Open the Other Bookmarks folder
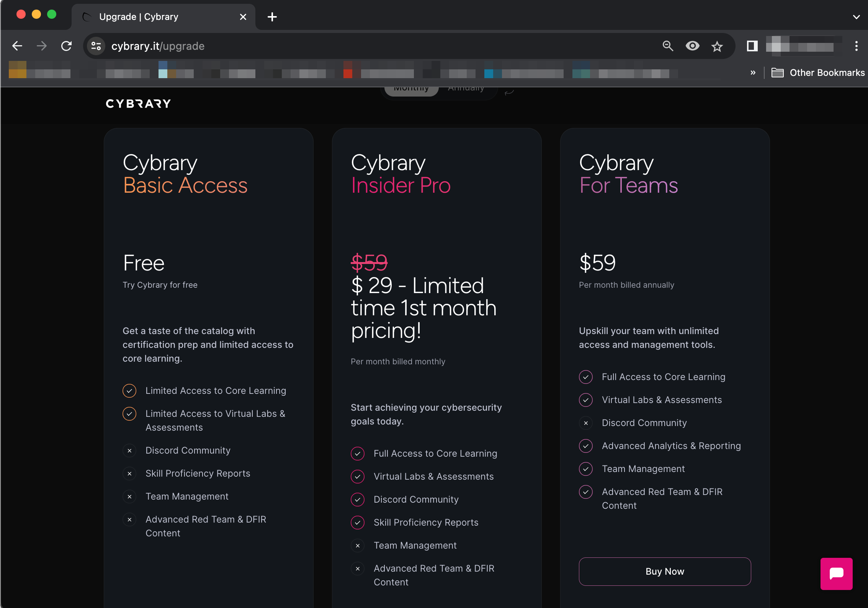 (818, 72)
